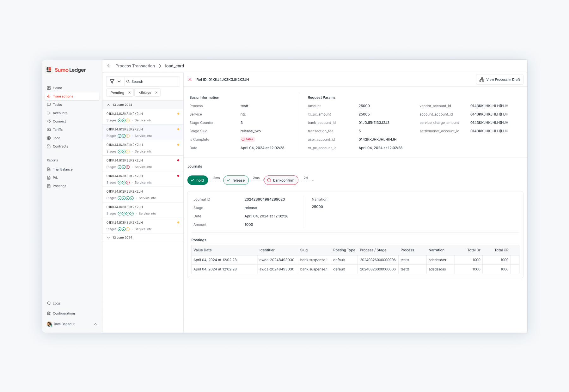The image size is (569, 392).
Task: Click the load_card breadcrumb
Action: [174, 66]
